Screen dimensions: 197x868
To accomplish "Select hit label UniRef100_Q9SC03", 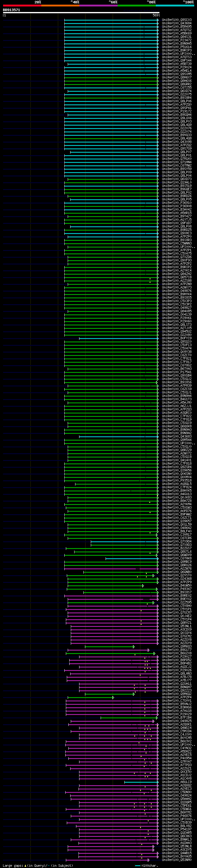I will 177,20.
